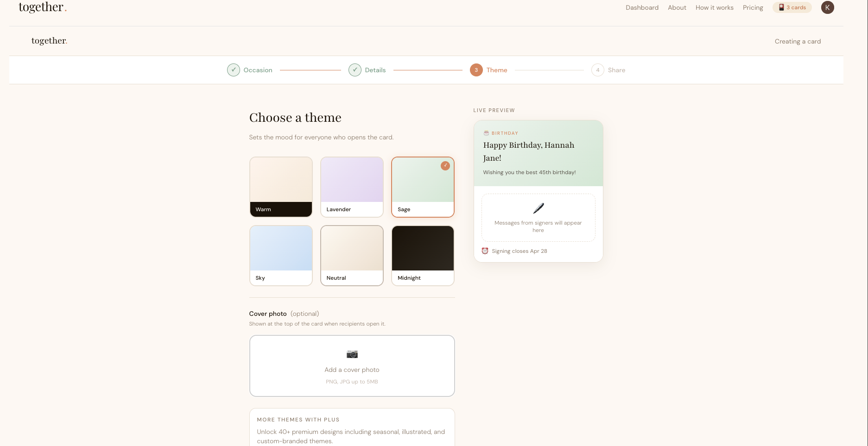Click Unlock 40+ premium designs description
The image size is (868, 446).
coord(351,436)
